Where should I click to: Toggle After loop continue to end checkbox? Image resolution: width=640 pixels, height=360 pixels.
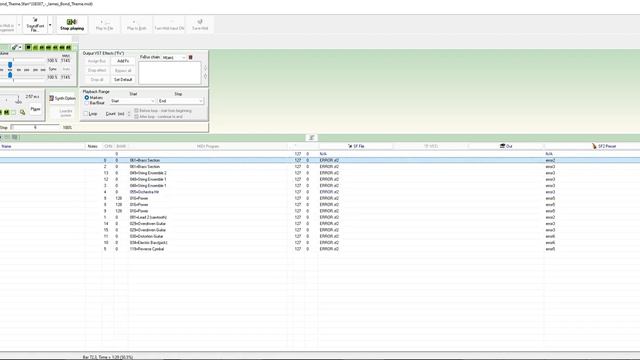[136, 117]
